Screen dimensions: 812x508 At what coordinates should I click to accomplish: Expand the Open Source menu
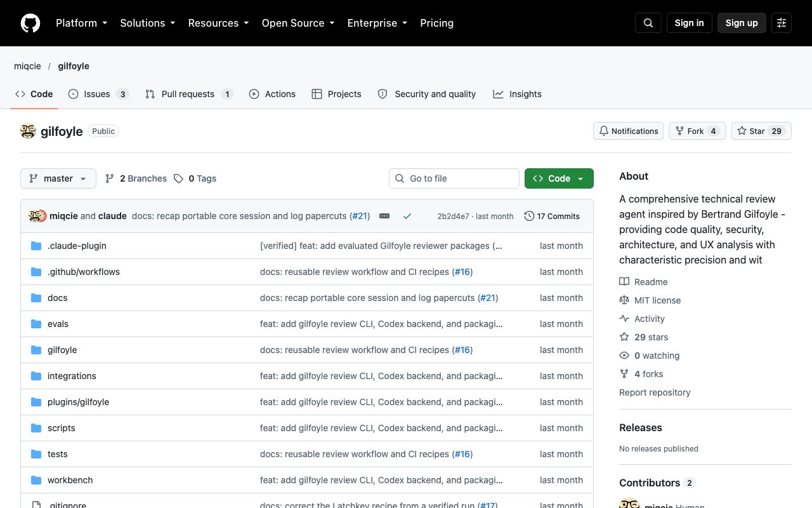pyautogui.click(x=298, y=23)
